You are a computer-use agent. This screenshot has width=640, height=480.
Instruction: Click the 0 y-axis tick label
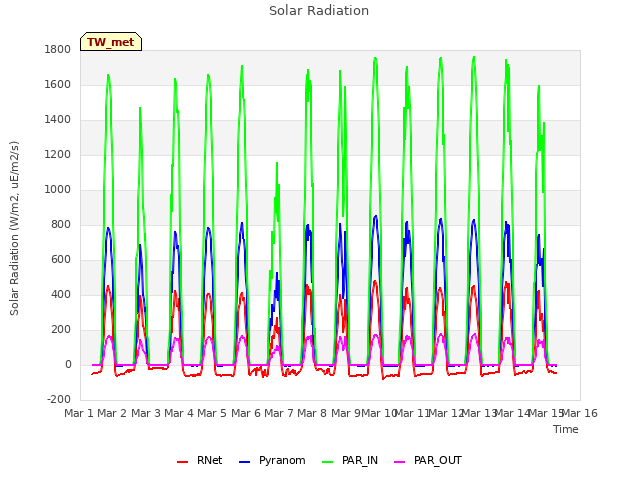pyautogui.click(x=68, y=364)
